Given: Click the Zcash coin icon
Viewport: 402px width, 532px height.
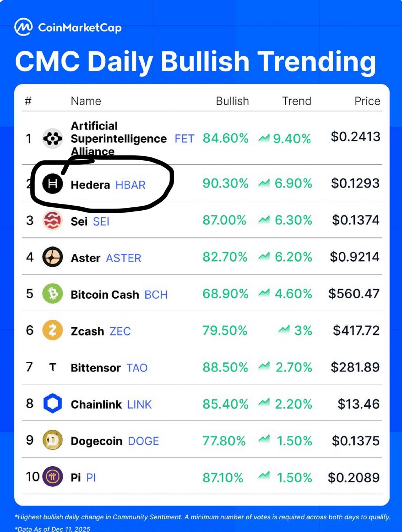Looking at the screenshot, I should point(53,330).
